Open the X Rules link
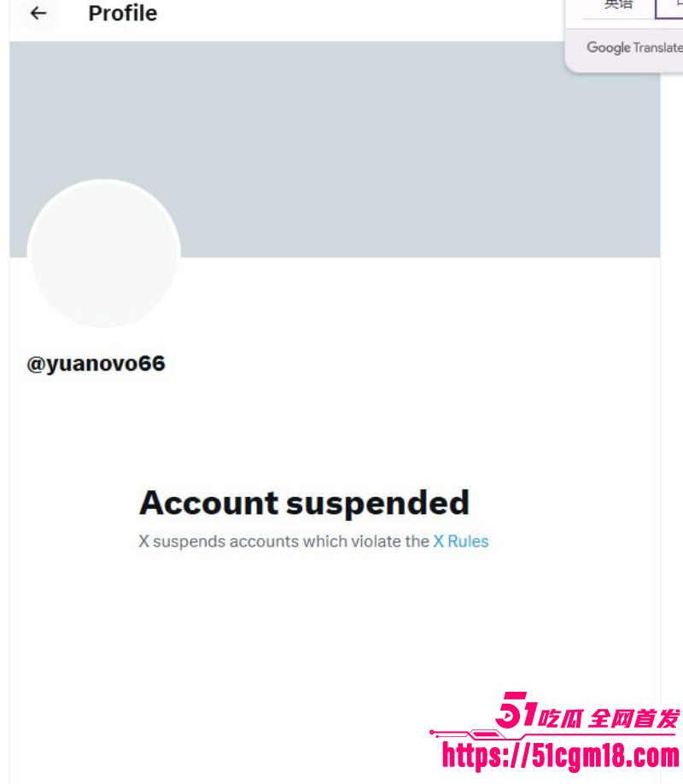 [x=460, y=541]
